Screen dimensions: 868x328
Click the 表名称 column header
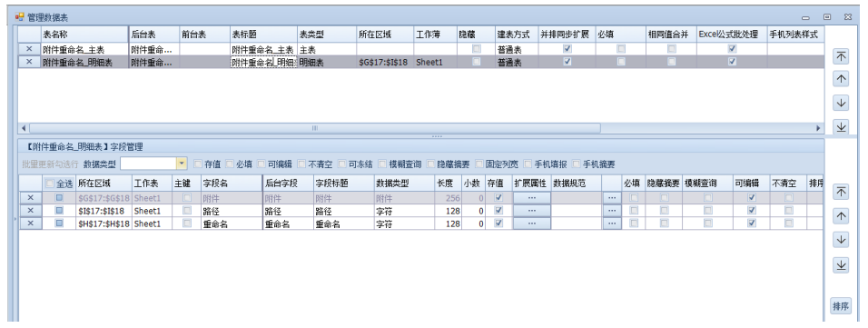84,35
